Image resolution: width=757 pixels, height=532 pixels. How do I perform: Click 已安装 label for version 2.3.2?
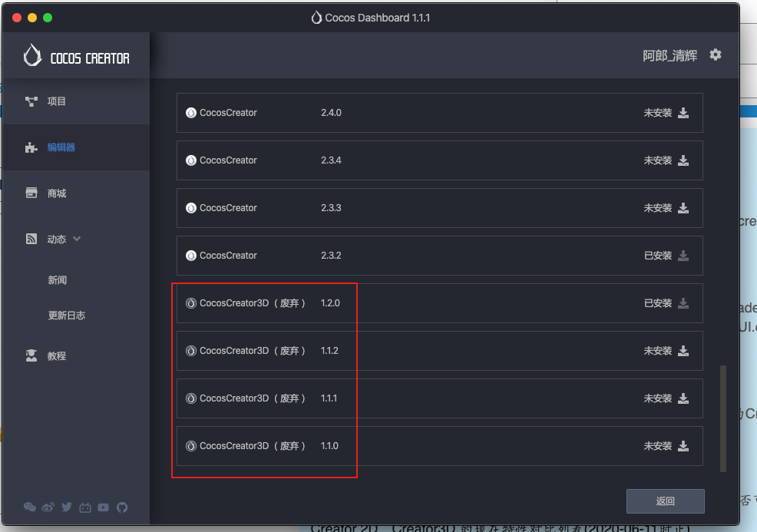tap(657, 256)
